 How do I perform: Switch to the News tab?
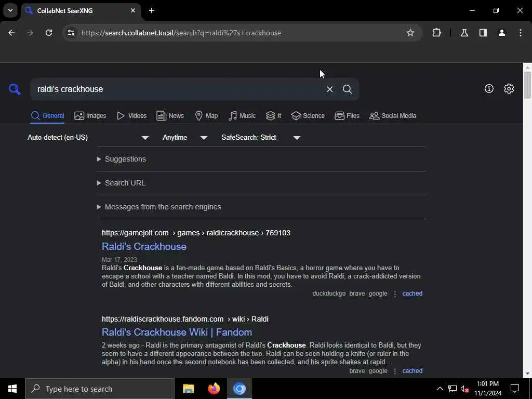(x=170, y=116)
